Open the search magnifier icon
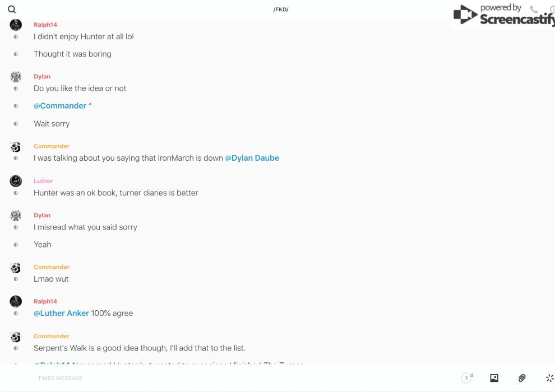The width and height of the screenshot is (555, 392). click(12, 10)
